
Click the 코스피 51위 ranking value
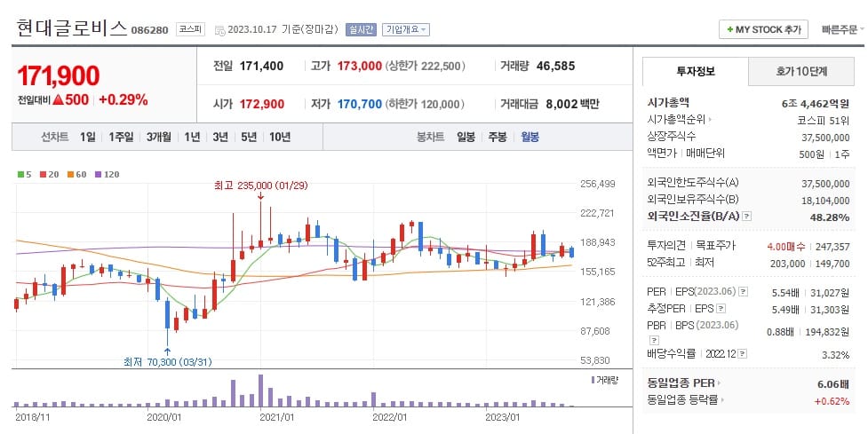[x=824, y=120]
